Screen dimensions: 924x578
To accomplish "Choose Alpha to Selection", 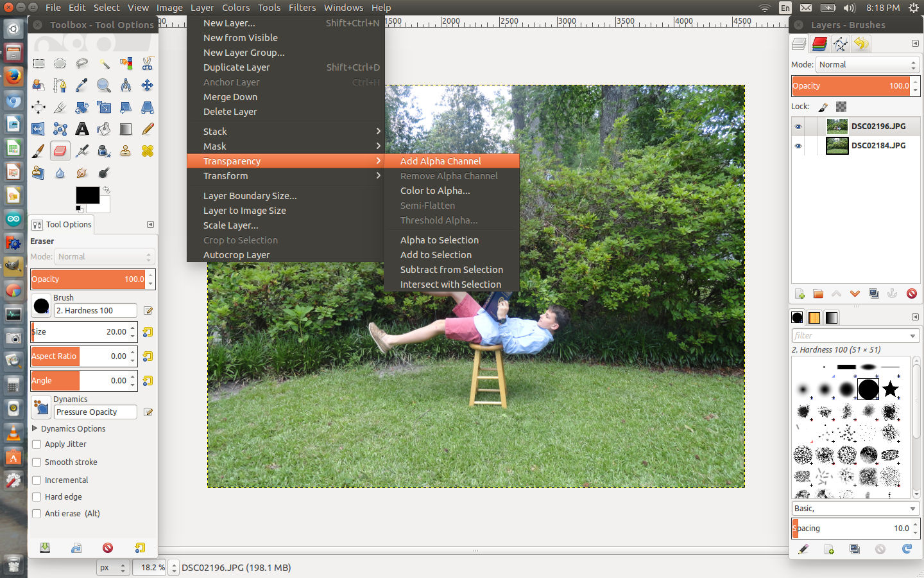I will point(451,240).
